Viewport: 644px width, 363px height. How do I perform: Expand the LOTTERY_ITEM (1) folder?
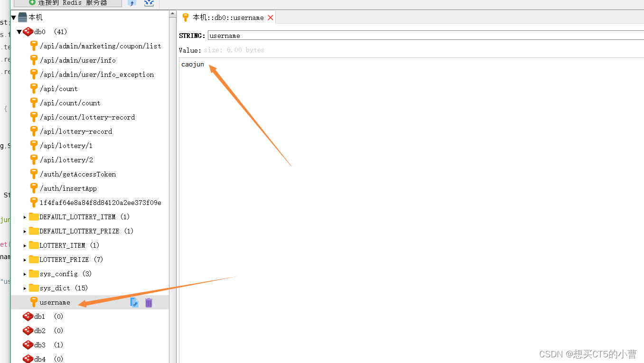pyautogui.click(x=25, y=246)
